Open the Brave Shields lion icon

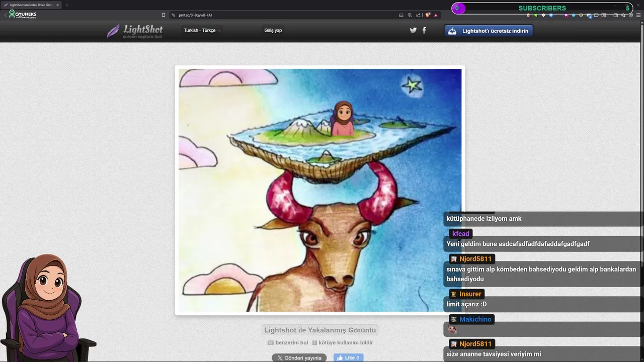click(x=428, y=15)
